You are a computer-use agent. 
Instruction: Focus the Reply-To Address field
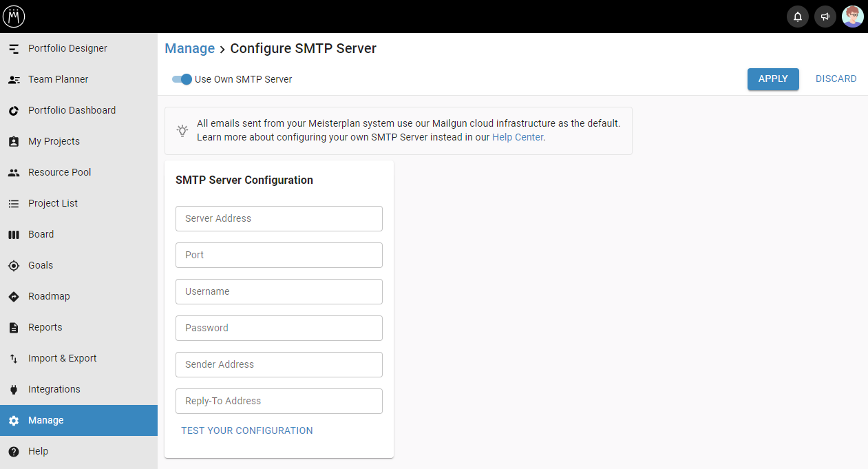coord(279,401)
